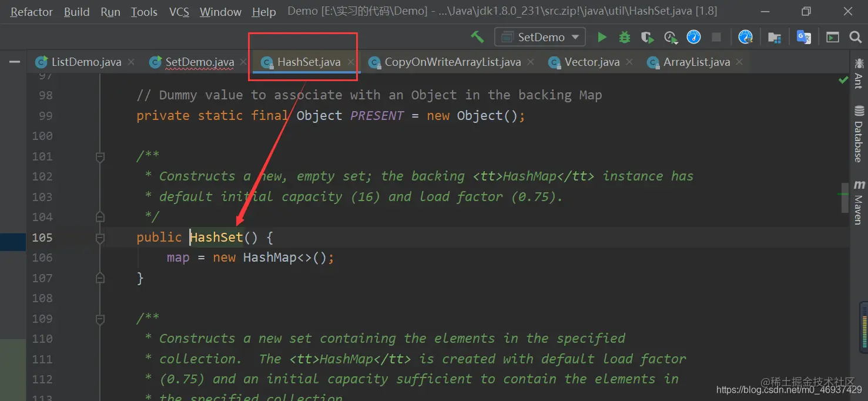Close the ArrayList.java tab
The image size is (868, 401).
(x=739, y=62)
